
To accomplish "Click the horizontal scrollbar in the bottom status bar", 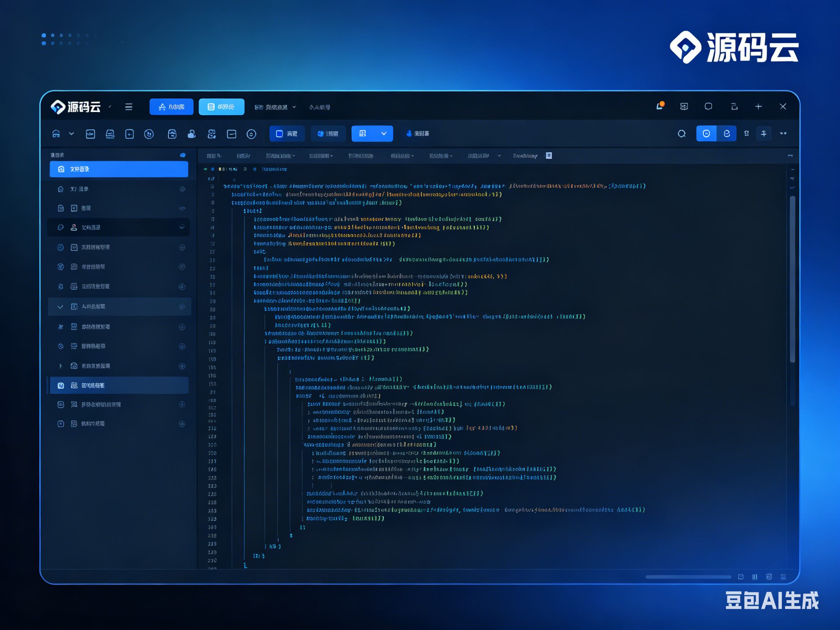I will (688, 577).
